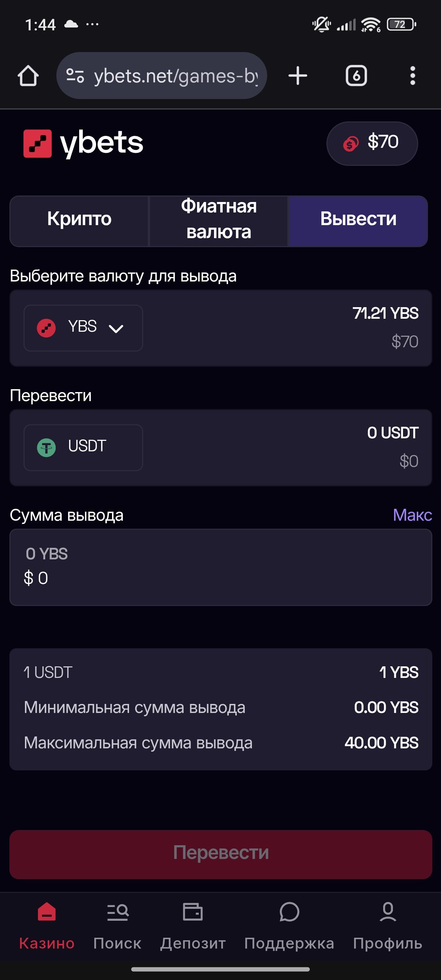Screen dimensions: 441x980
Task: Select the Вывести tab
Action: pos(358,219)
